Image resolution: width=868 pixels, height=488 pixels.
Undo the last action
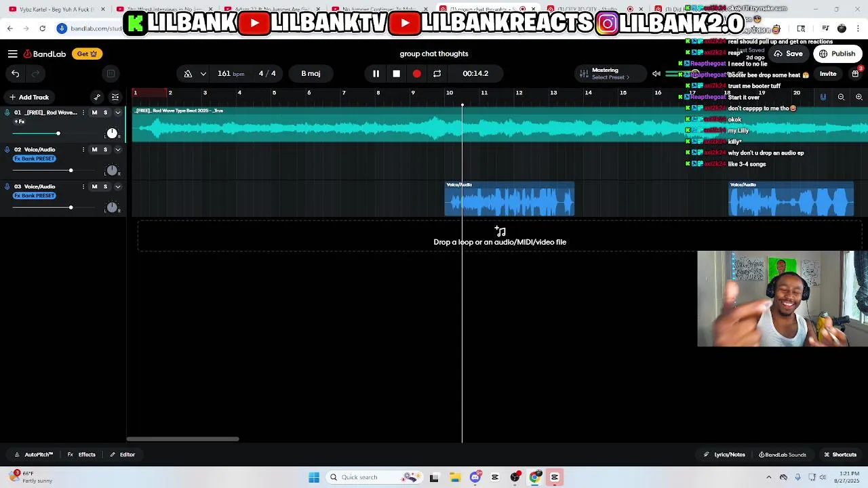(x=16, y=73)
